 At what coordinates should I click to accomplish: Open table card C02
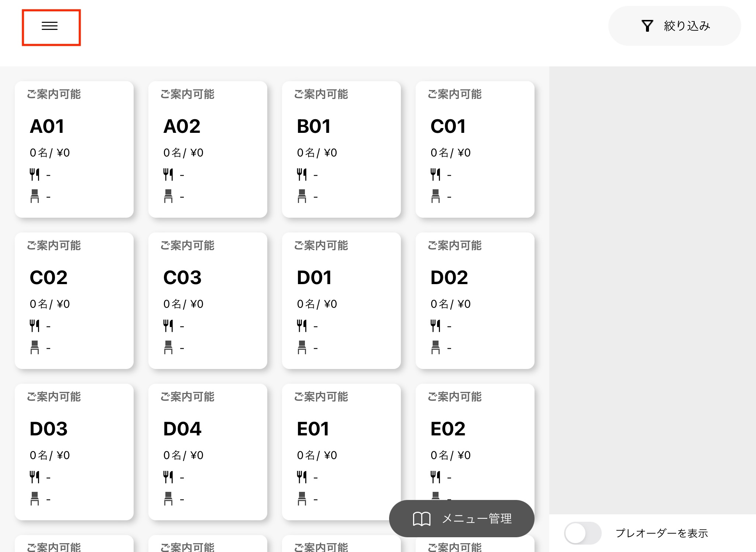point(74,300)
